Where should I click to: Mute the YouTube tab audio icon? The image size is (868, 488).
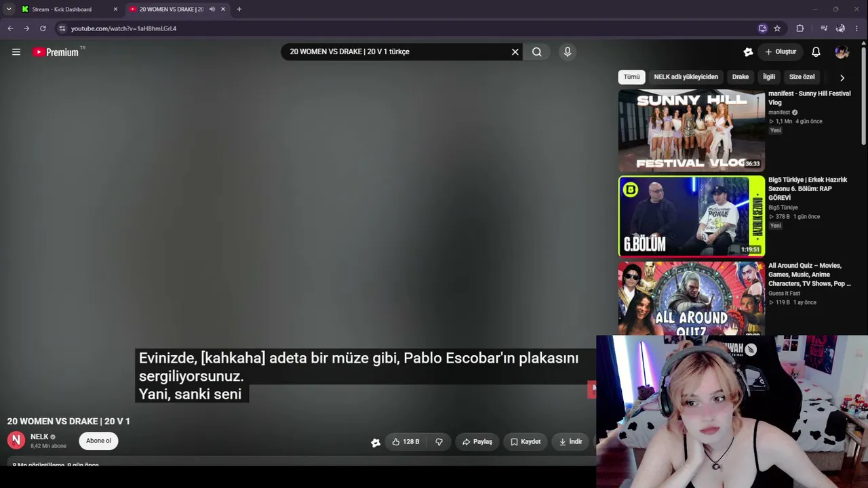tap(212, 9)
